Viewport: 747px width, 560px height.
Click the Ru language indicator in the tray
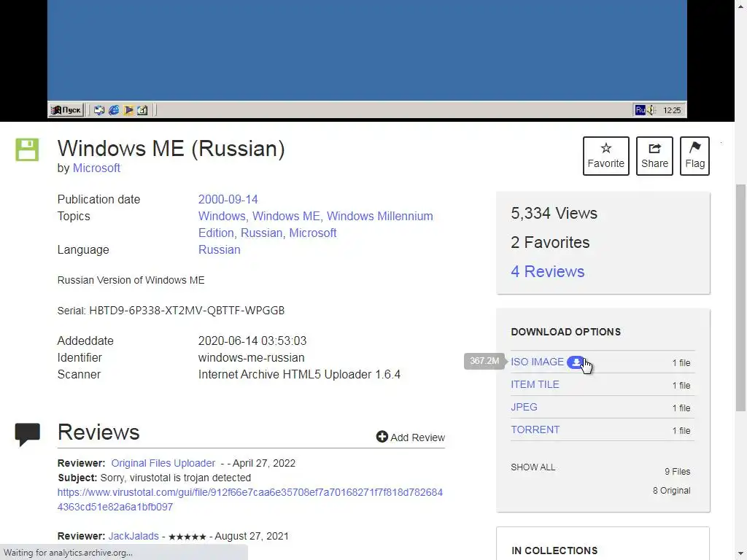pyautogui.click(x=640, y=110)
